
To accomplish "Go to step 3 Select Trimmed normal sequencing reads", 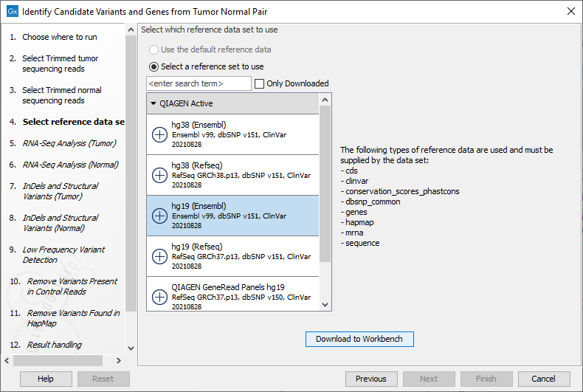I will coord(62,95).
